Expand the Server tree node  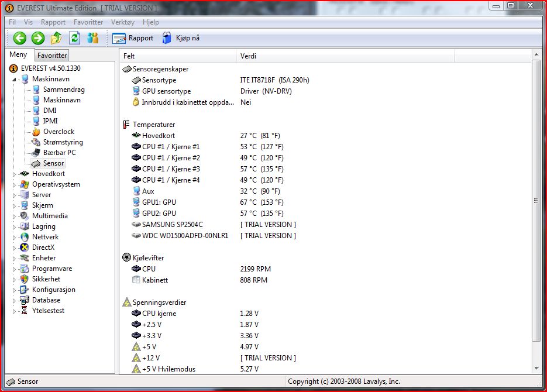click(14, 195)
